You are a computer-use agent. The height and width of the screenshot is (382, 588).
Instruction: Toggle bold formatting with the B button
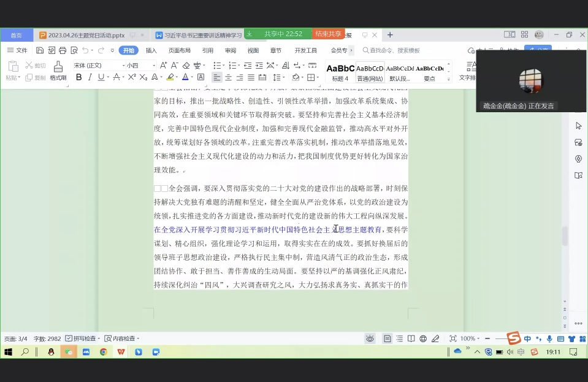tap(78, 77)
